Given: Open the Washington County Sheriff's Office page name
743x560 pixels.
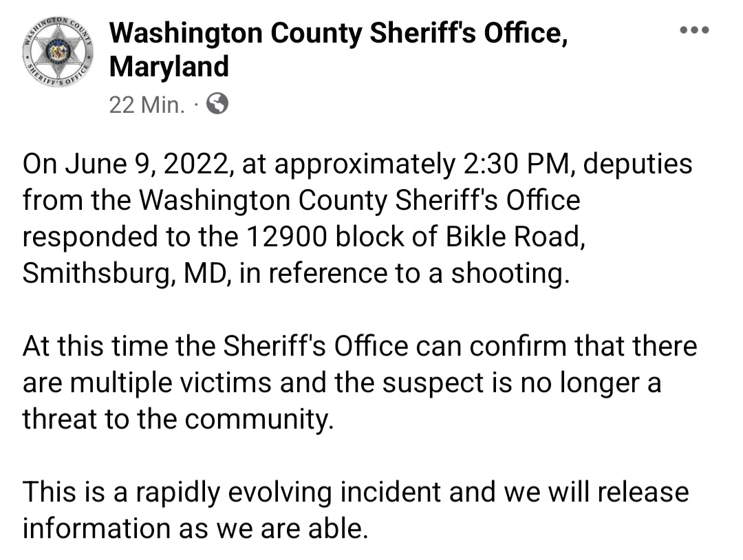Looking at the screenshot, I should coord(338,50).
